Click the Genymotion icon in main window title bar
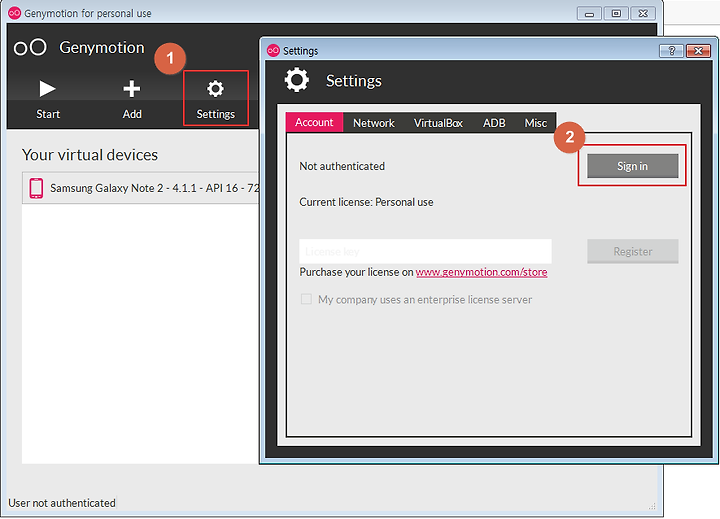The image size is (720, 519). (15, 13)
